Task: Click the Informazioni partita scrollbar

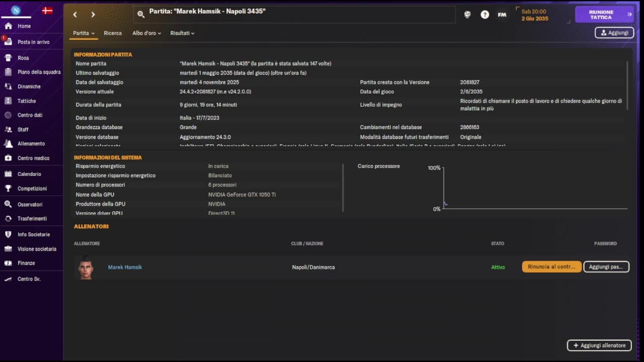Action: [627, 85]
